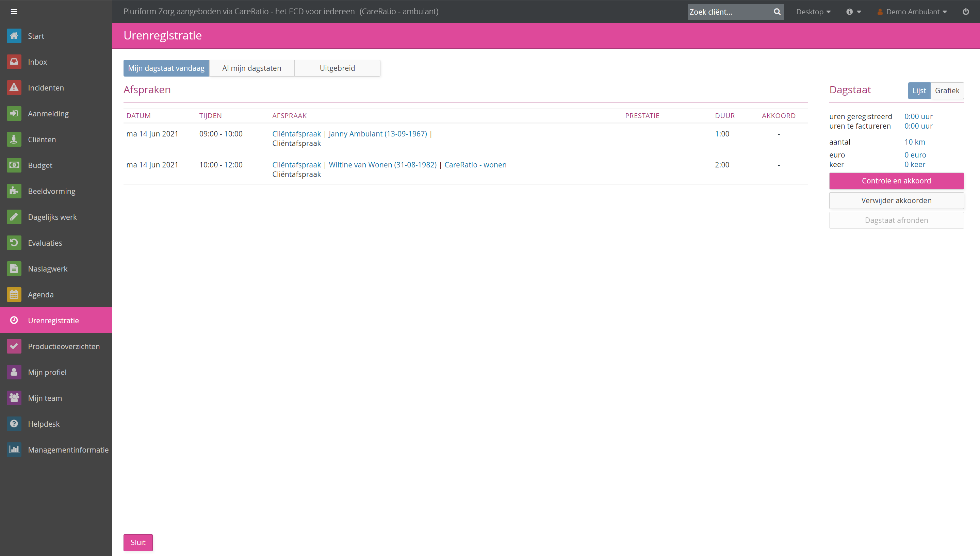Viewport: 980px width, 556px height.
Task: Open the Cliënten icon
Action: [x=14, y=140]
